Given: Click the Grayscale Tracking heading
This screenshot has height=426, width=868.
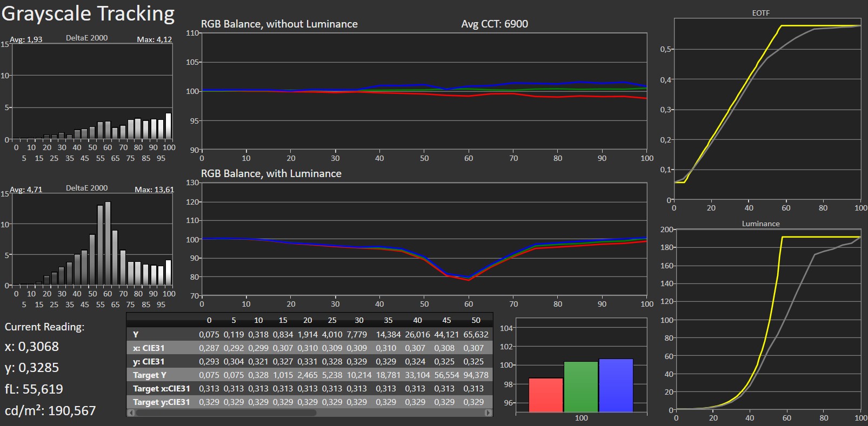Looking at the screenshot, I should [x=88, y=13].
